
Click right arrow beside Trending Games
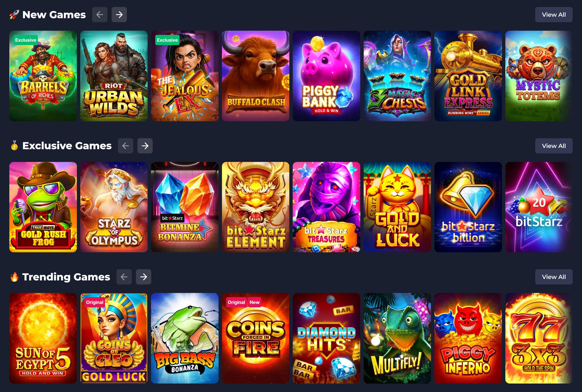pyautogui.click(x=143, y=277)
